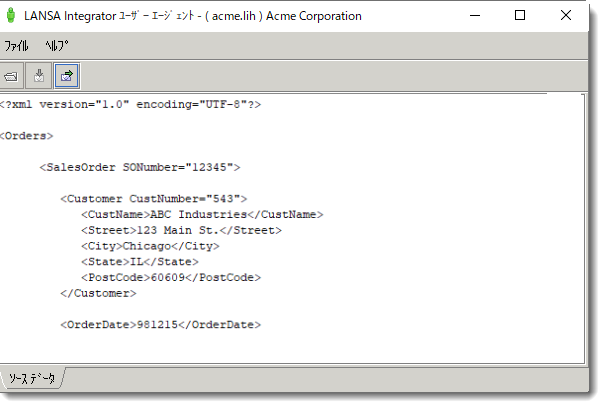Click the Street 123 Main St. line
Viewport: 605px width, 408px height.
tap(181, 230)
